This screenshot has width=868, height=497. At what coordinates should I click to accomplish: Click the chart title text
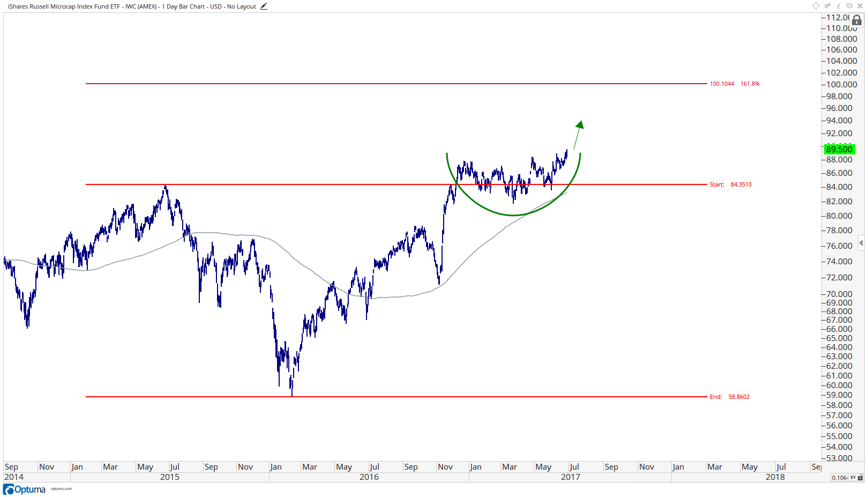pos(132,6)
